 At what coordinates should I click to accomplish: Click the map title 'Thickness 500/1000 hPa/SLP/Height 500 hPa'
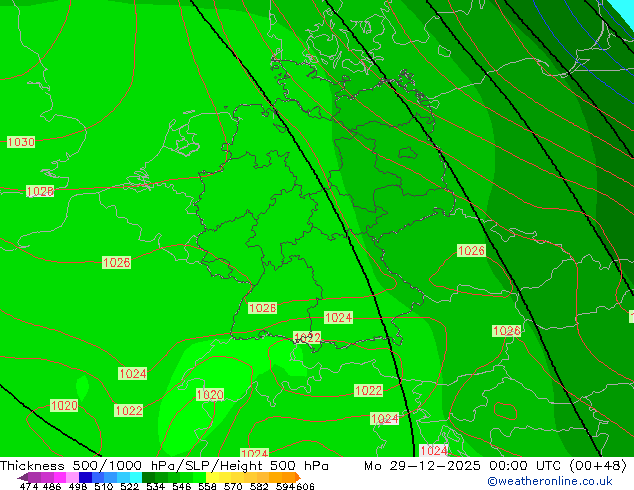(x=164, y=466)
